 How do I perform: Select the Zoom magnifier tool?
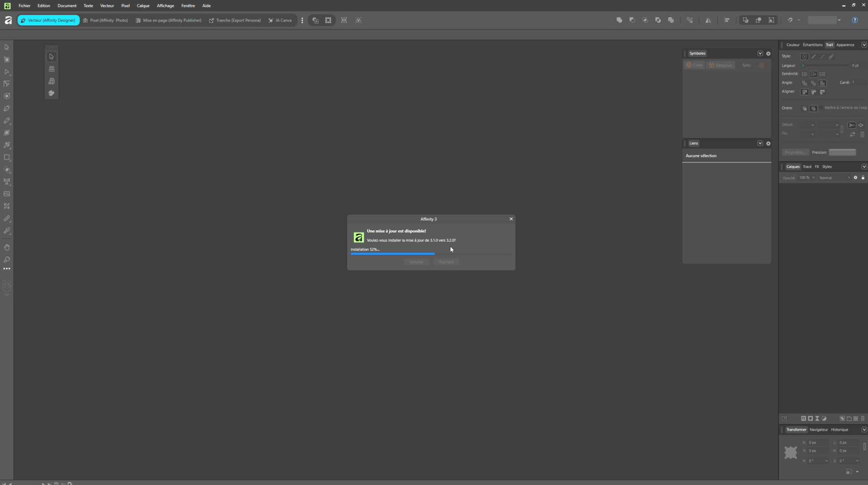click(7, 260)
